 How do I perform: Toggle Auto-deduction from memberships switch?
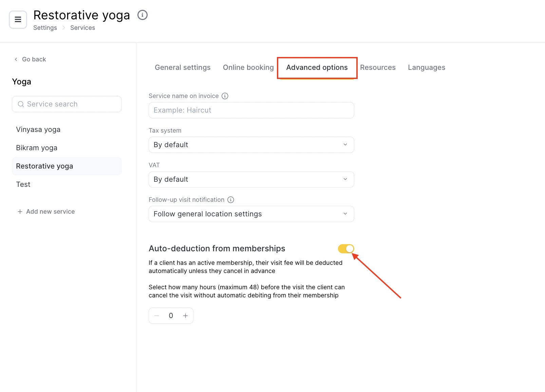point(346,249)
